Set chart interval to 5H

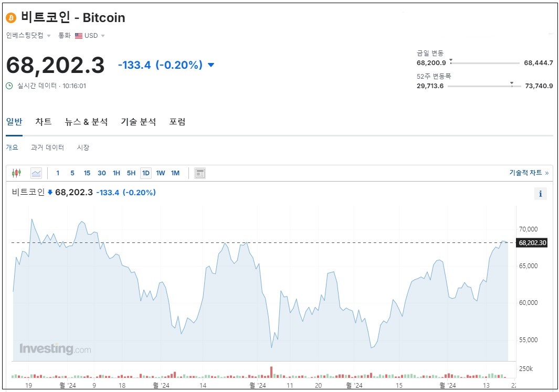click(x=131, y=173)
